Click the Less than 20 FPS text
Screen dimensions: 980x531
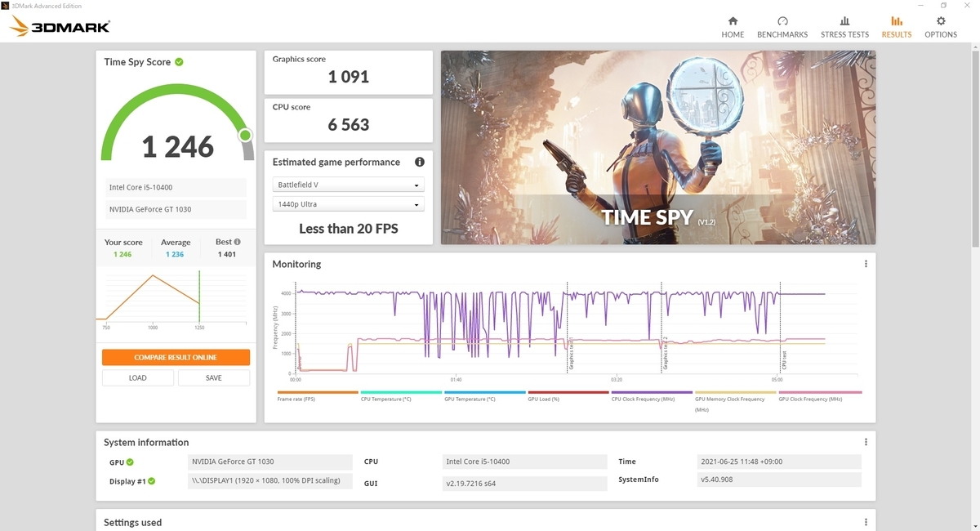(349, 229)
